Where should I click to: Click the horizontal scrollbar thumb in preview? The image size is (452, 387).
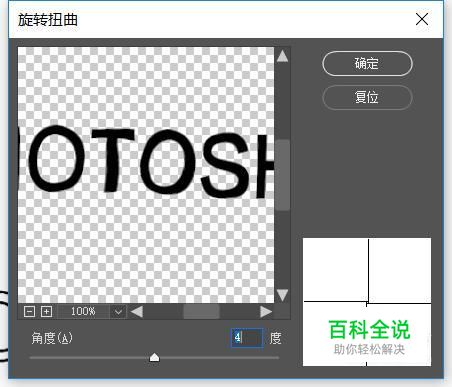(201, 312)
